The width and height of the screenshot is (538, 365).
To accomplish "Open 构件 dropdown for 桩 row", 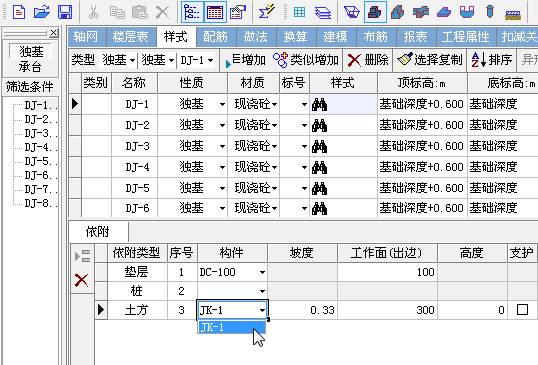I will click(262, 291).
